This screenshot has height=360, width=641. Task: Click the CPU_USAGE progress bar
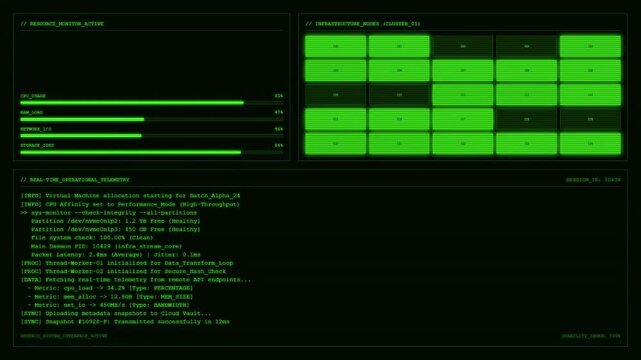(x=152, y=103)
